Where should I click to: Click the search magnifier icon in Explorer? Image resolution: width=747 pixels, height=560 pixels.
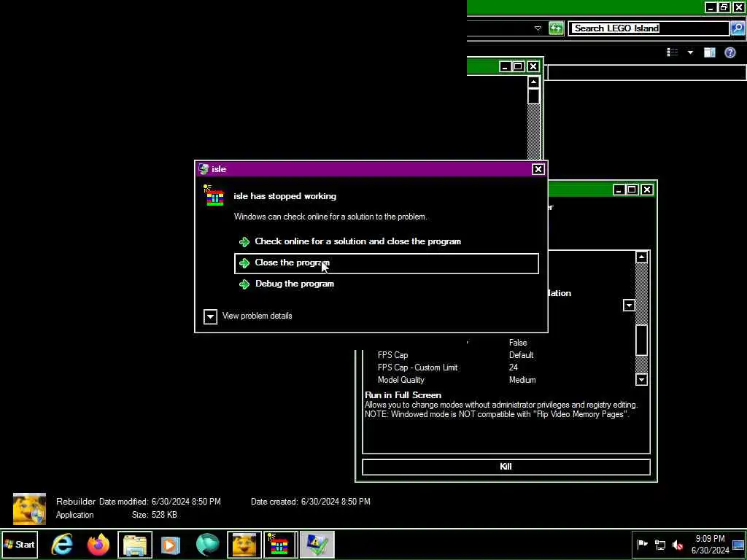pos(737,28)
